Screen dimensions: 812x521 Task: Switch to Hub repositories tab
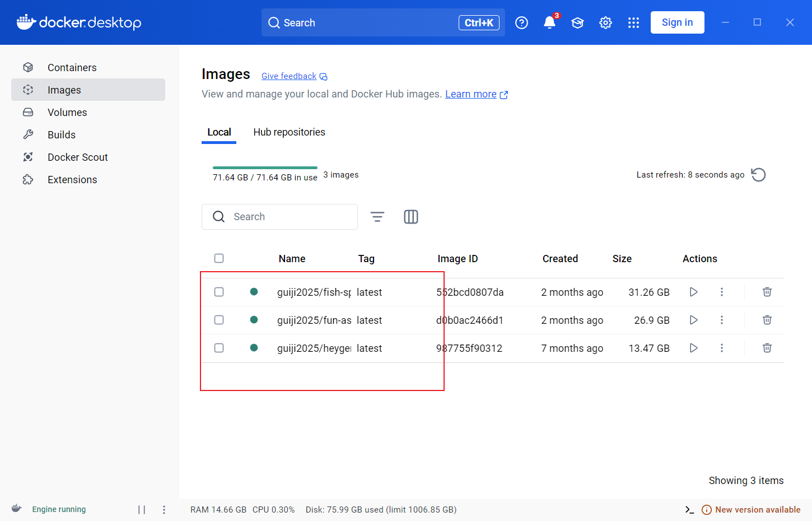pos(289,132)
